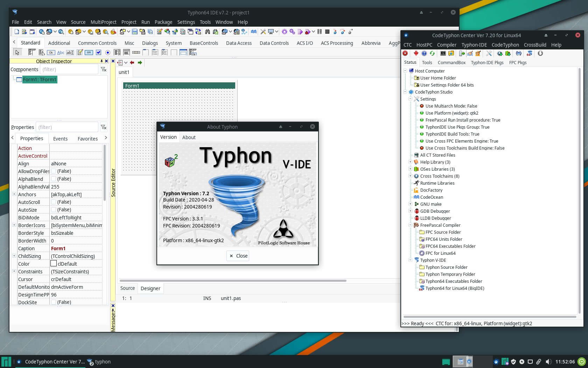Select the TMainMenu component palette icon

(x=31, y=52)
